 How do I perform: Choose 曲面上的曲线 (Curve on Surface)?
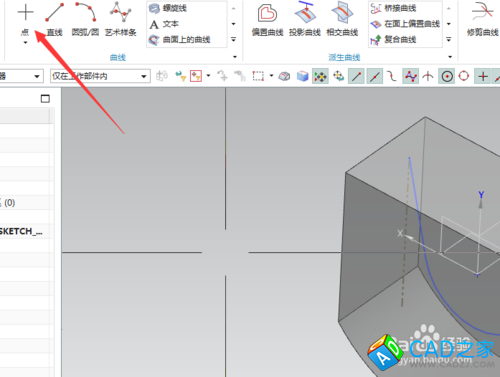[x=180, y=40]
